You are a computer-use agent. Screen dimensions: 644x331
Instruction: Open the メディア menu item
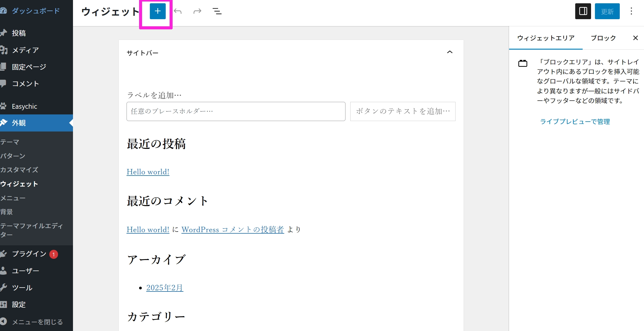pyautogui.click(x=25, y=50)
